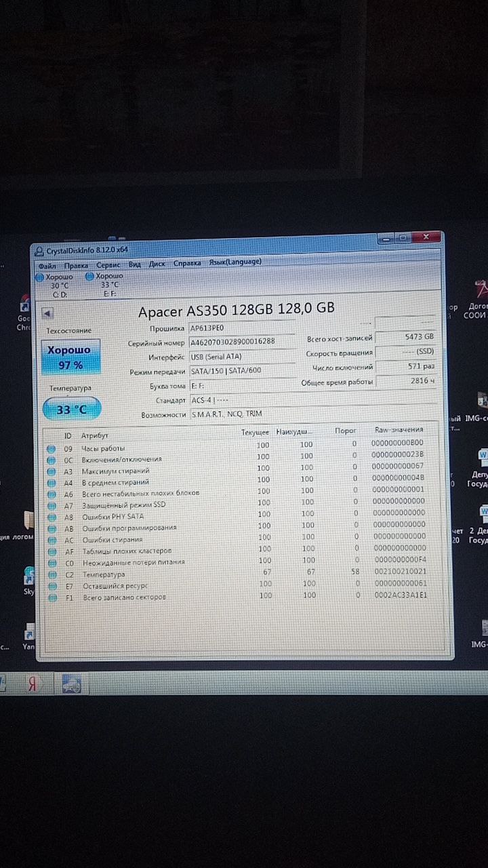Select the E: F: disk with 33 °C
488x868 pixels.
(x=104, y=285)
